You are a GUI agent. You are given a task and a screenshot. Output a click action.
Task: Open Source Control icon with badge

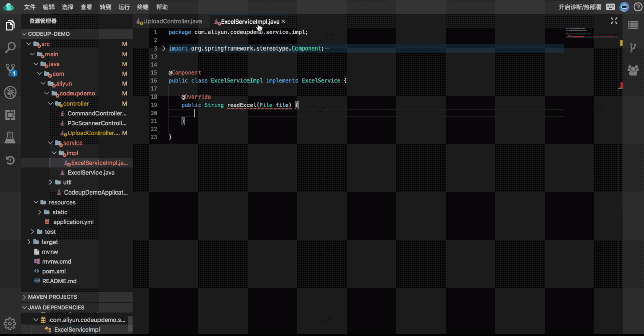coord(10,70)
